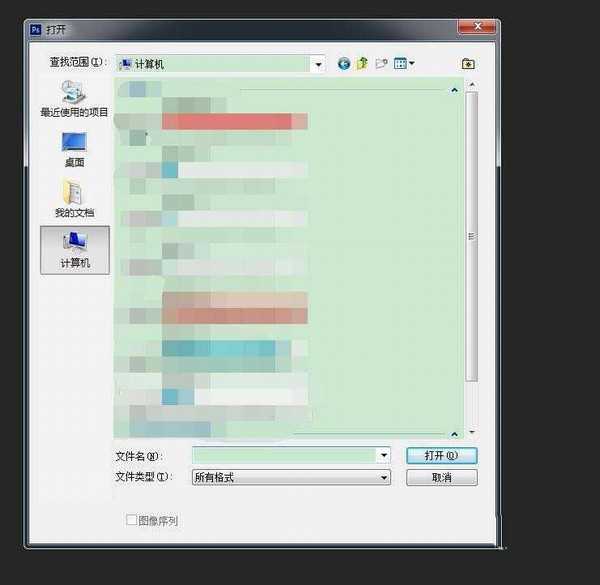Viewport: 600px width, 585px height.
Task: Click the 打开 button
Action: [x=441, y=455]
